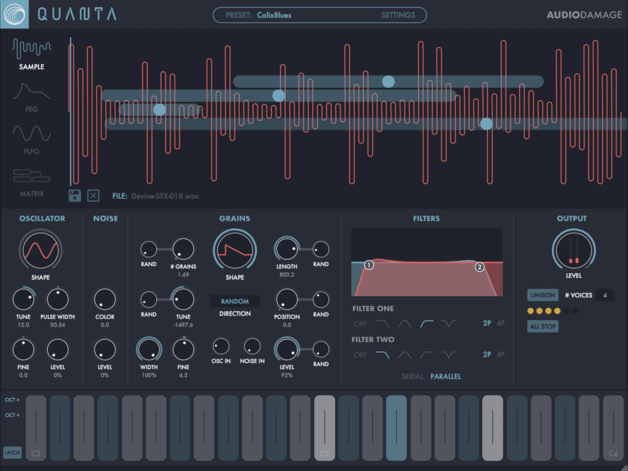This screenshot has width=628, height=471.
Task: Click the grains WIDTH knob
Action: click(149, 349)
